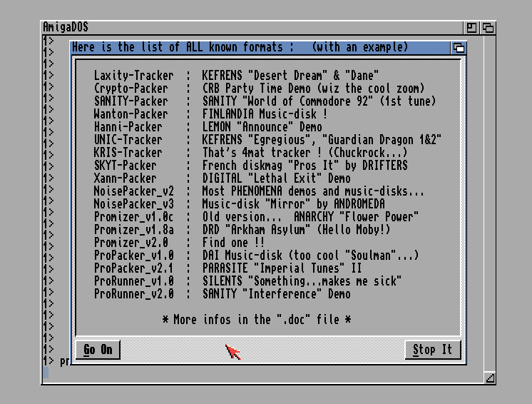Select the ProPacker_v1.0 format row

pos(256,256)
